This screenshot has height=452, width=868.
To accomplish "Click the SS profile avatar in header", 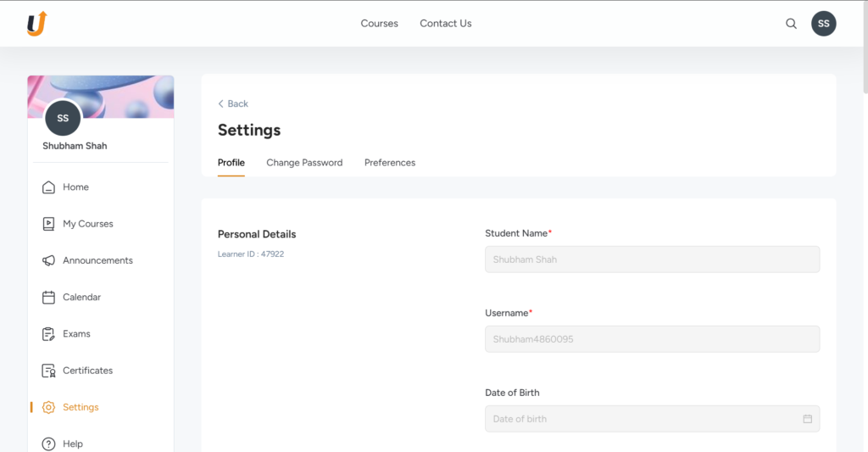I will pyautogui.click(x=823, y=24).
